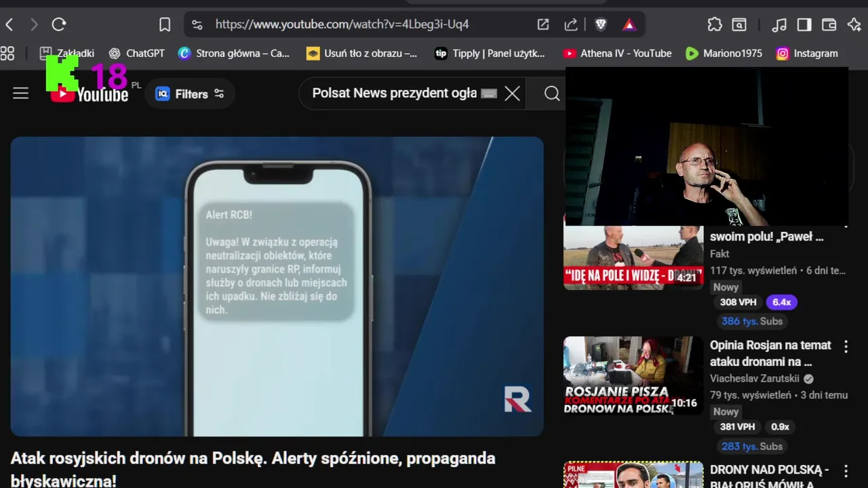
Task: Open Zakładki bookmarks folder
Action: pos(66,54)
